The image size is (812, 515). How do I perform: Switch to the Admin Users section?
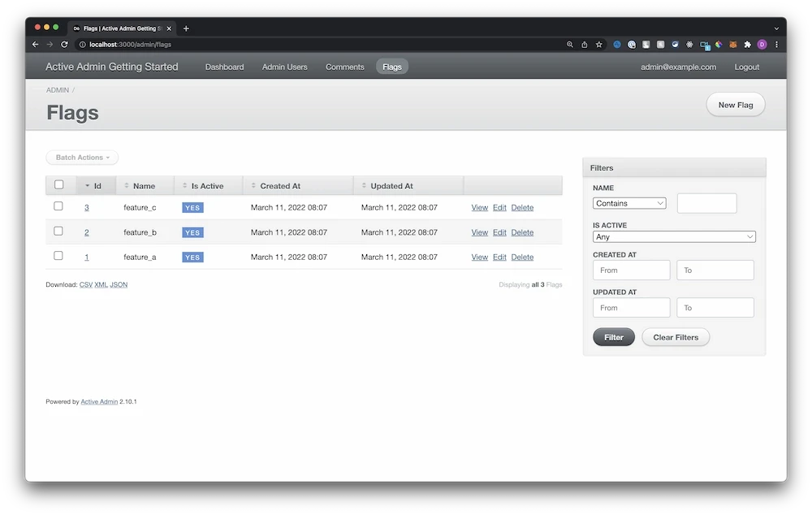[x=284, y=67]
